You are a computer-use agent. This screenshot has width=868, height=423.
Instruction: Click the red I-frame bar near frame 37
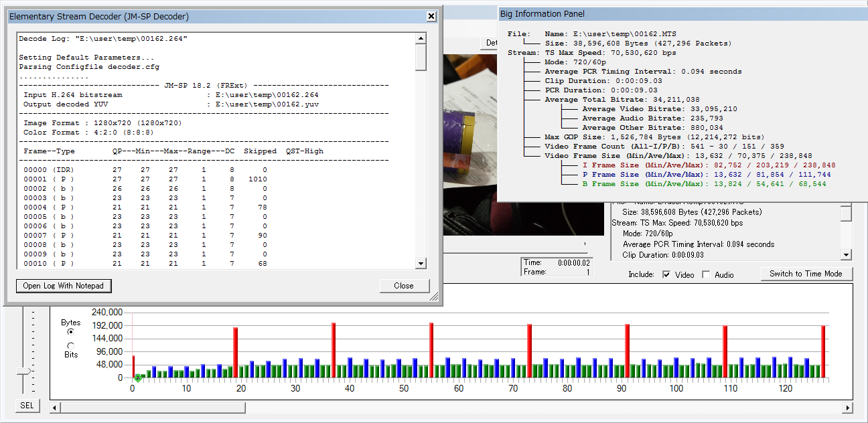pos(334,350)
